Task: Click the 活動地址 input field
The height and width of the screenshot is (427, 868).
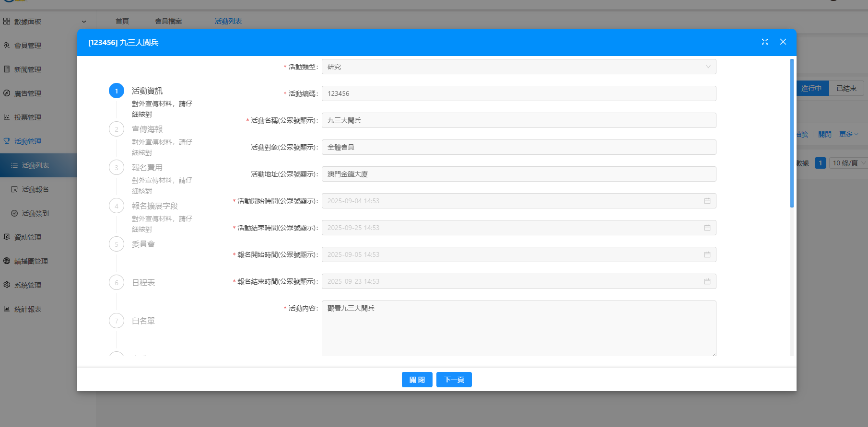Action: click(518, 174)
